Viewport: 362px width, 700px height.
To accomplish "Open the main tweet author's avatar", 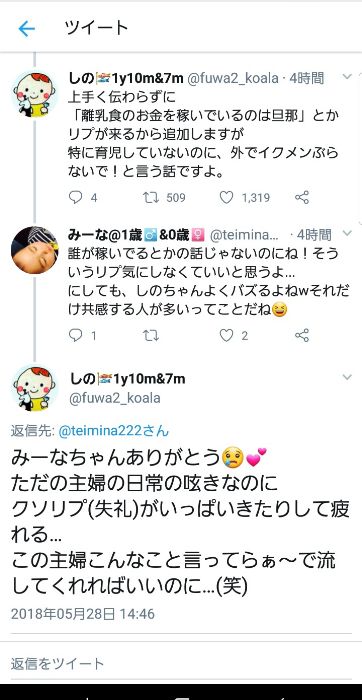I will (x=34, y=388).
